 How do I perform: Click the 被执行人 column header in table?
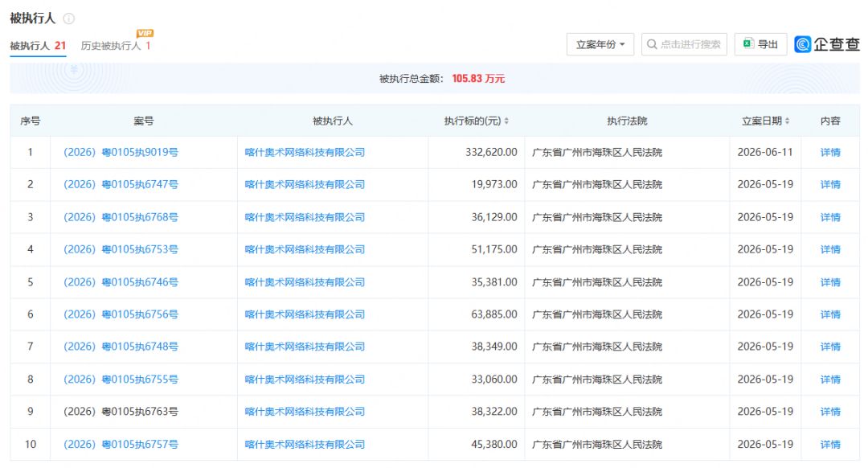point(332,121)
